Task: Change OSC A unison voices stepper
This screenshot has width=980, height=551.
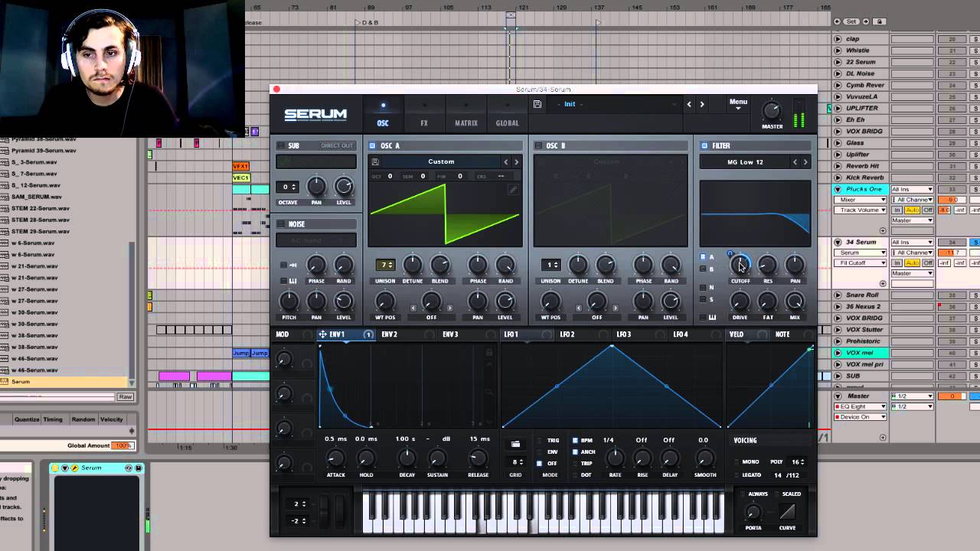Action: (x=385, y=265)
